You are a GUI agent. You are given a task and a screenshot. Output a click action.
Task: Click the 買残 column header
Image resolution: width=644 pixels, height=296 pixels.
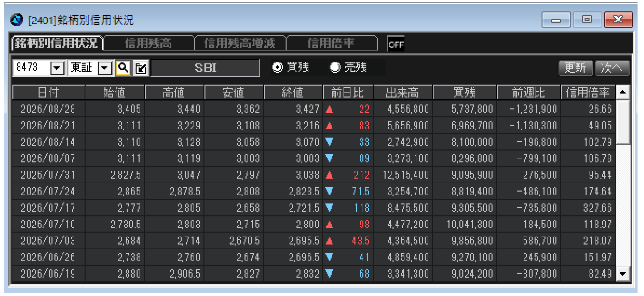(464, 92)
